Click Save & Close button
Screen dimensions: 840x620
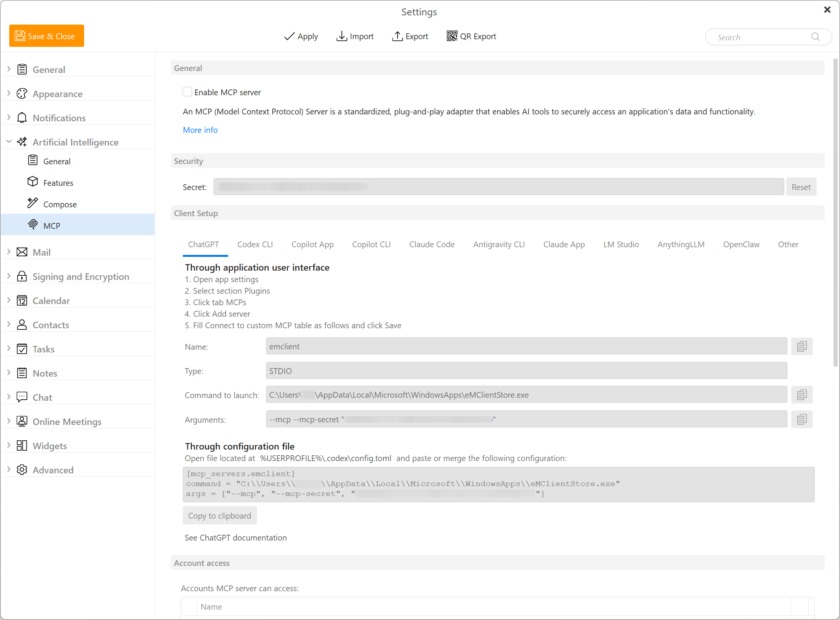pyautogui.click(x=46, y=36)
